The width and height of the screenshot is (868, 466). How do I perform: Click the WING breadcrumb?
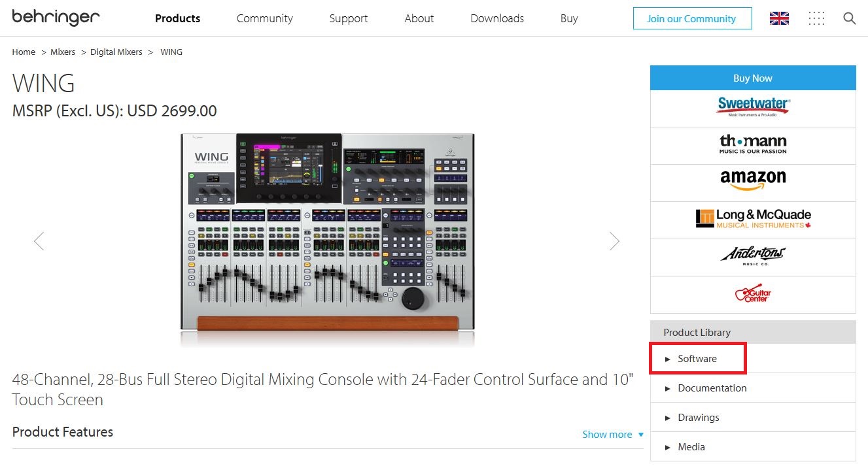coord(171,52)
